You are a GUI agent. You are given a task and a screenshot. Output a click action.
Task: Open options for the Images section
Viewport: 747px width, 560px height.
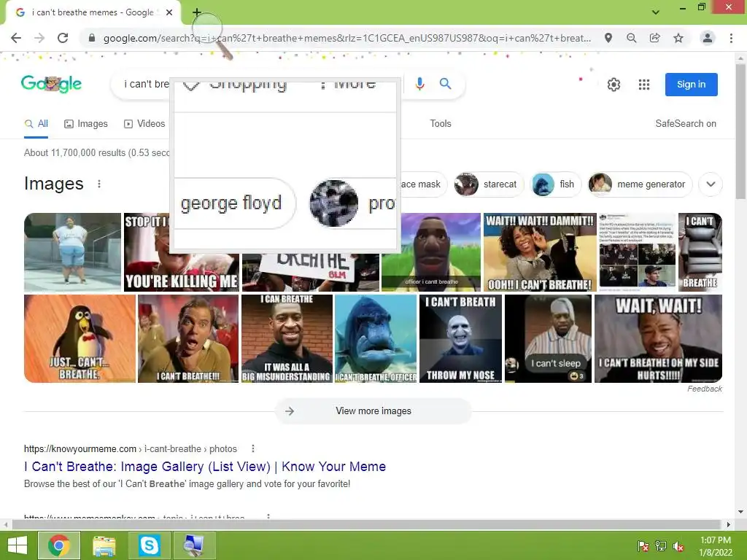coord(99,184)
